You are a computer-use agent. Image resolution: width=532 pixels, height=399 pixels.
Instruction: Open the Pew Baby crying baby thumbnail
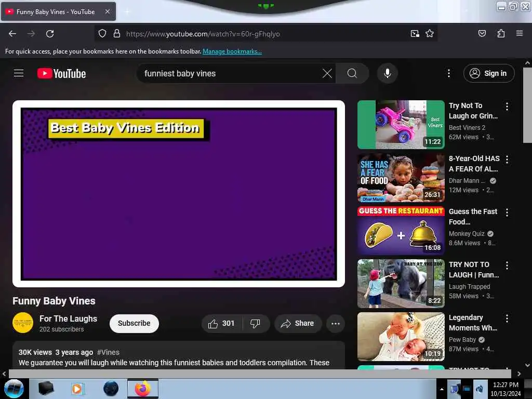pos(401,337)
